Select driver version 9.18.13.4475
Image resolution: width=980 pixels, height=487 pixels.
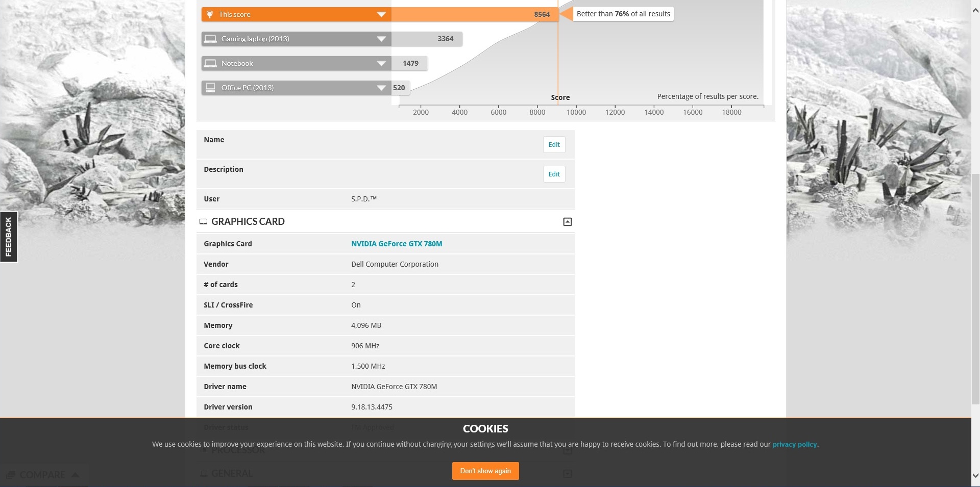pyautogui.click(x=372, y=407)
